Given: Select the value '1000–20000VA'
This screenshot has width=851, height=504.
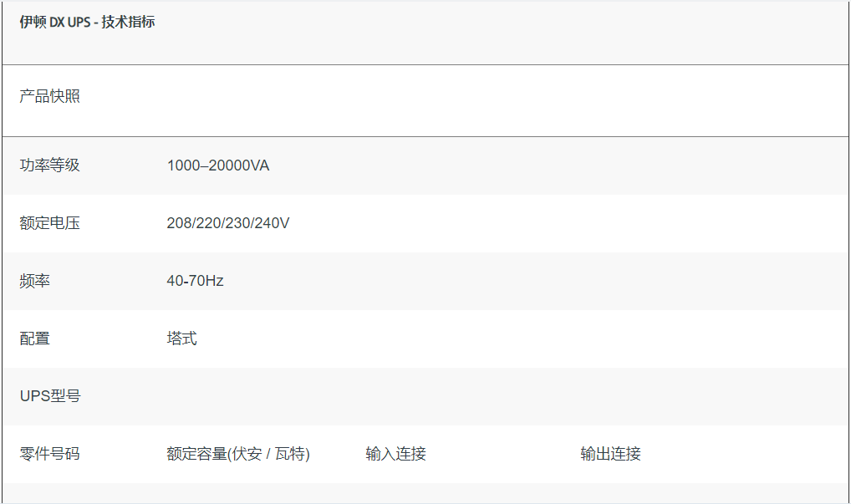Looking at the screenshot, I should point(218,165).
